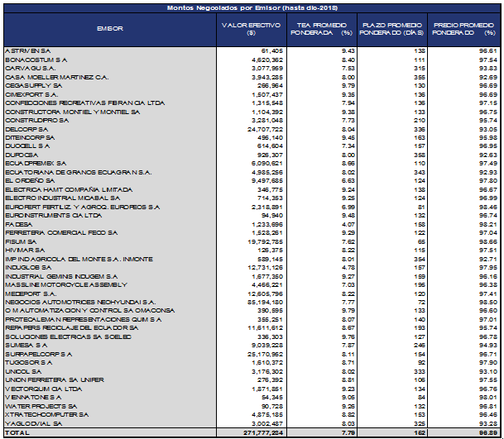Select the SUMESA S A cell
This screenshot has width=504, height=439.
pos(26,346)
